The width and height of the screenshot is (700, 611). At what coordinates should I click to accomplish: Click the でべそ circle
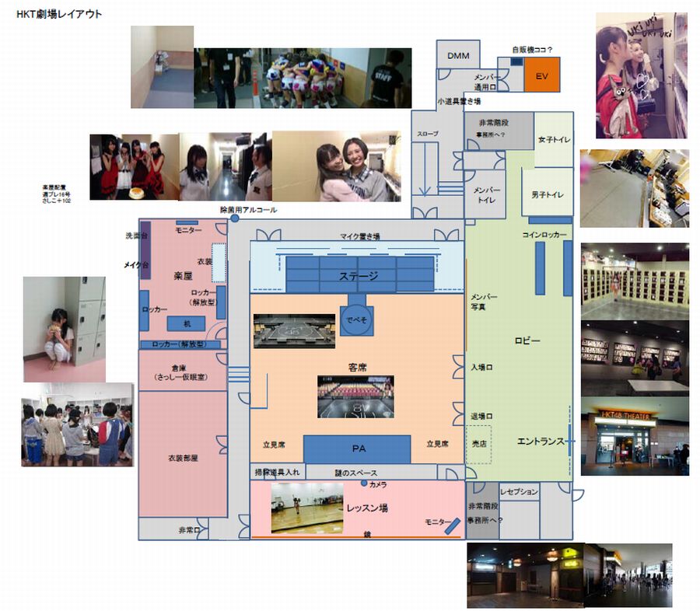[357, 319]
